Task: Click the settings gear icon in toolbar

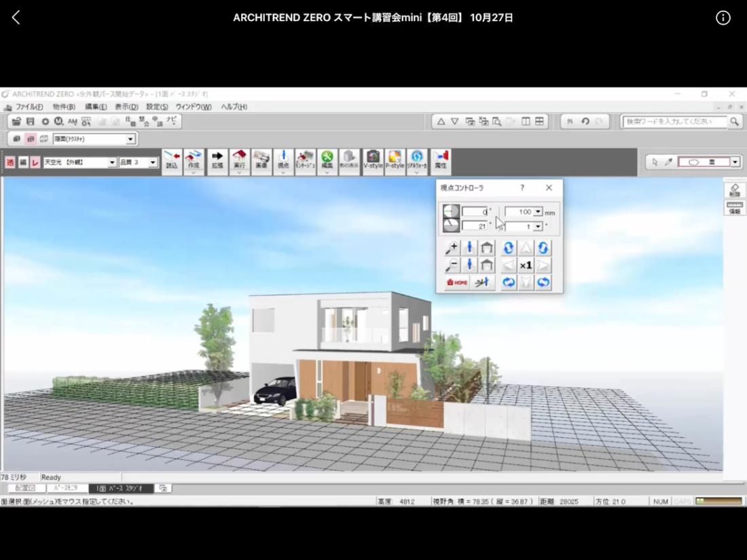Action: tap(45, 122)
